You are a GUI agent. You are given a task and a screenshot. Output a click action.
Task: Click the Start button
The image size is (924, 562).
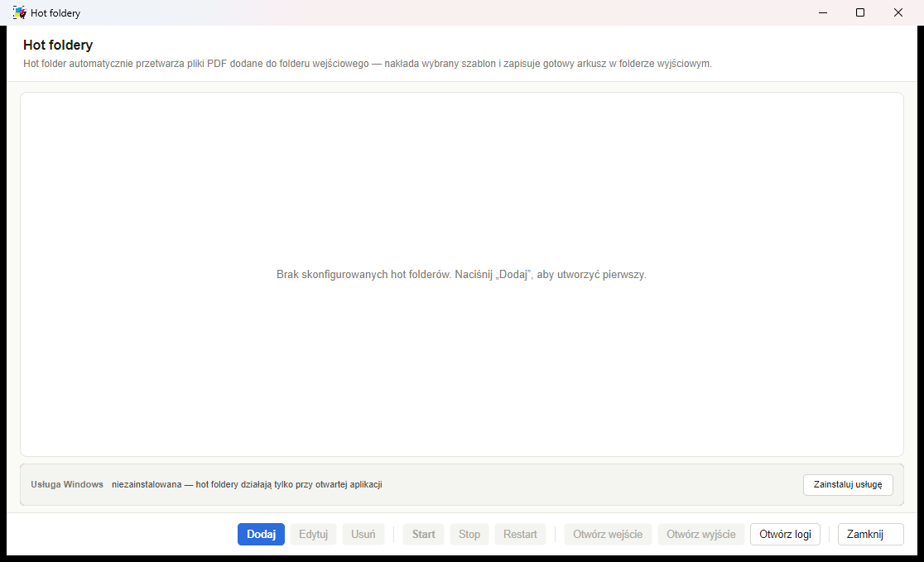point(424,535)
